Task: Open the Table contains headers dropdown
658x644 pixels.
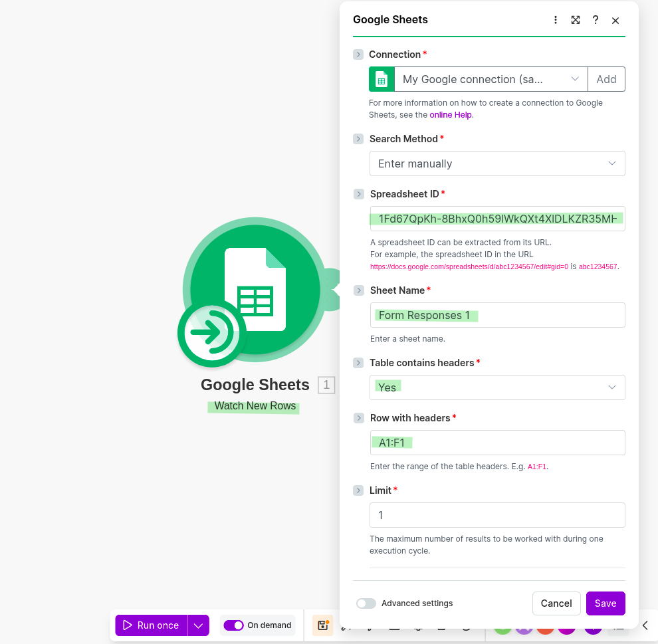Action: pos(497,387)
